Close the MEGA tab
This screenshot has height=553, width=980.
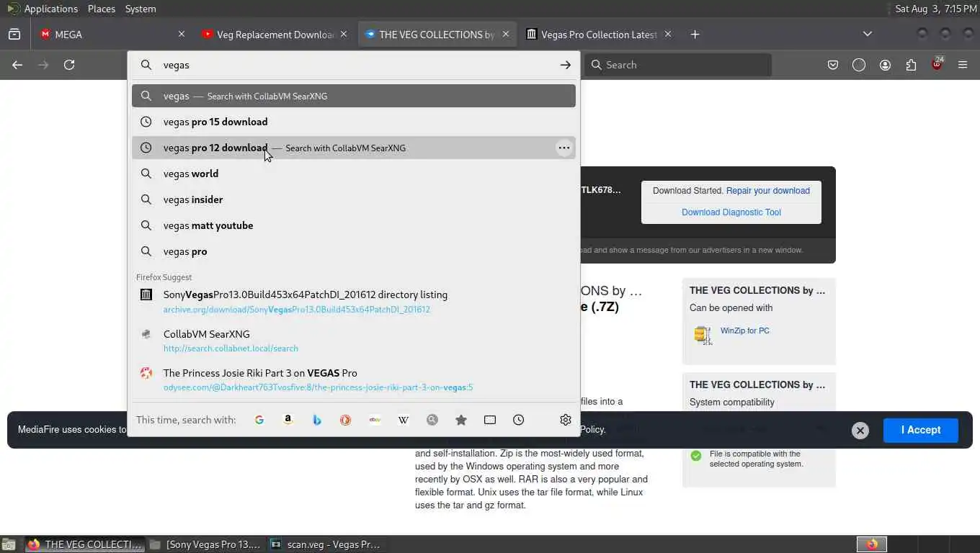pos(182,34)
